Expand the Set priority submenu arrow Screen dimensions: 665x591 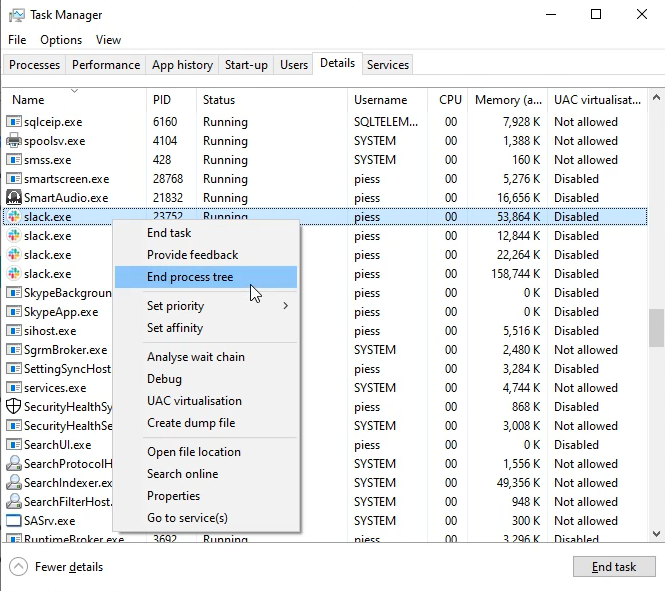point(285,306)
